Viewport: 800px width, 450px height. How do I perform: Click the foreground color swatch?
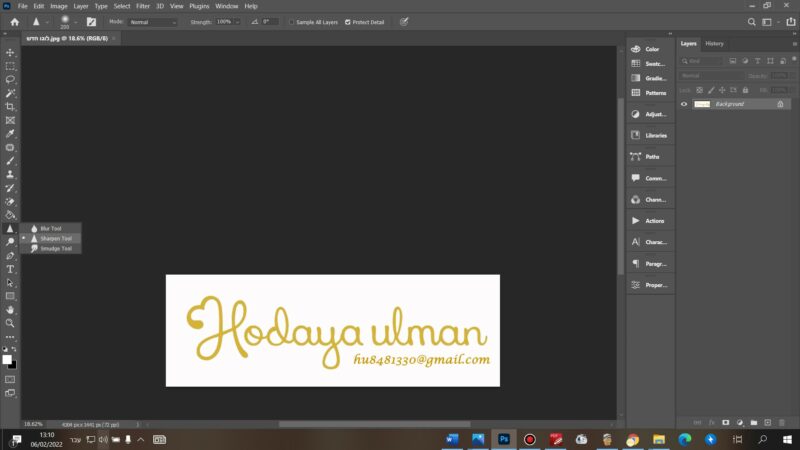(x=7, y=359)
